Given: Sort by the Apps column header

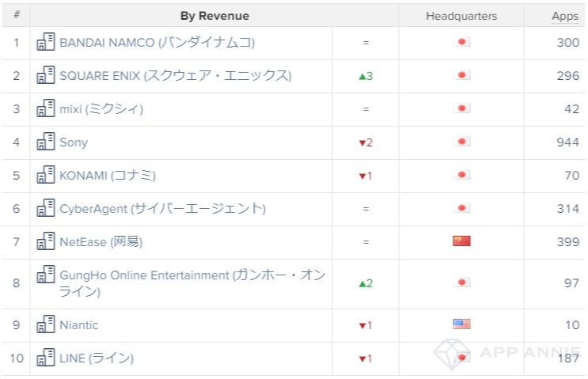Looking at the screenshot, I should (565, 16).
